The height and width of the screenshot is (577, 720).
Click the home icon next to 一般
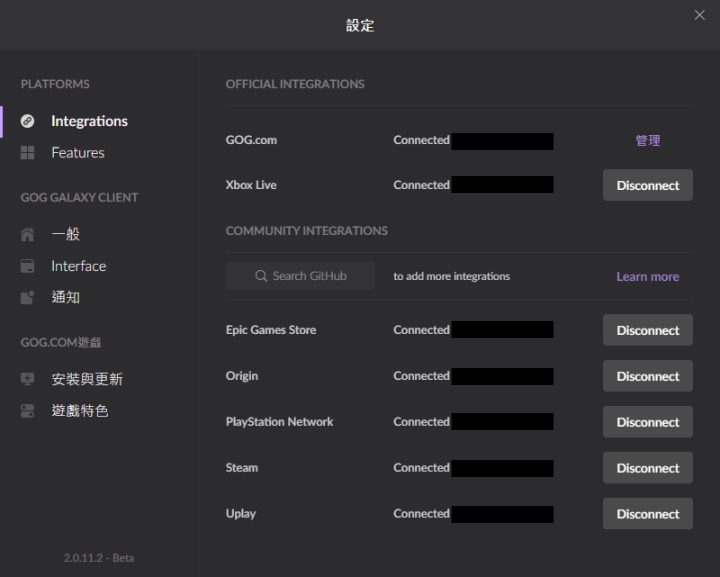point(28,234)
